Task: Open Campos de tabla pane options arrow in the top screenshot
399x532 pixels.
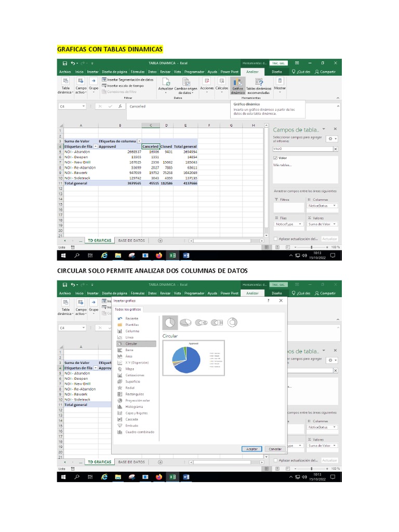Action: [x=324, y=129]
